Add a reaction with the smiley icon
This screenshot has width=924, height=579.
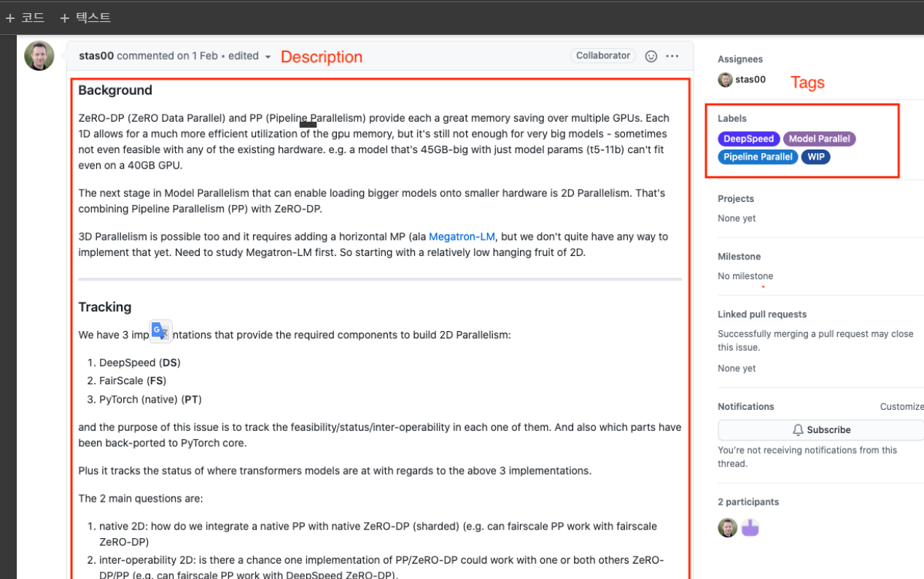pyautogui.click(x=651, y=56)
